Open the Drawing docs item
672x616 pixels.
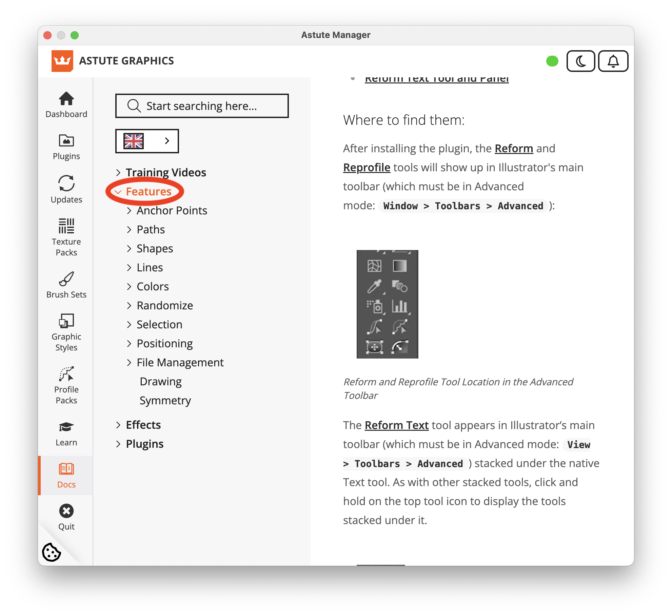tap(161, 382)
